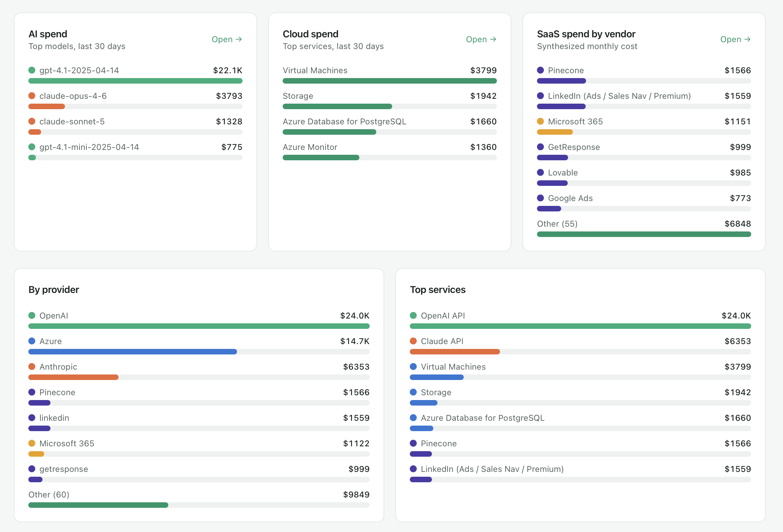Select the Other (60) provider label
This screenshot has height=532, width=783.
pyautogui.click(x=49, y=495)
